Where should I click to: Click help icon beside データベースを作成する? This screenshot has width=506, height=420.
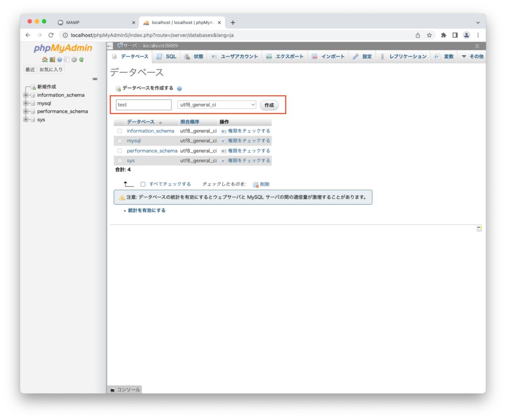tap(179, 88)
